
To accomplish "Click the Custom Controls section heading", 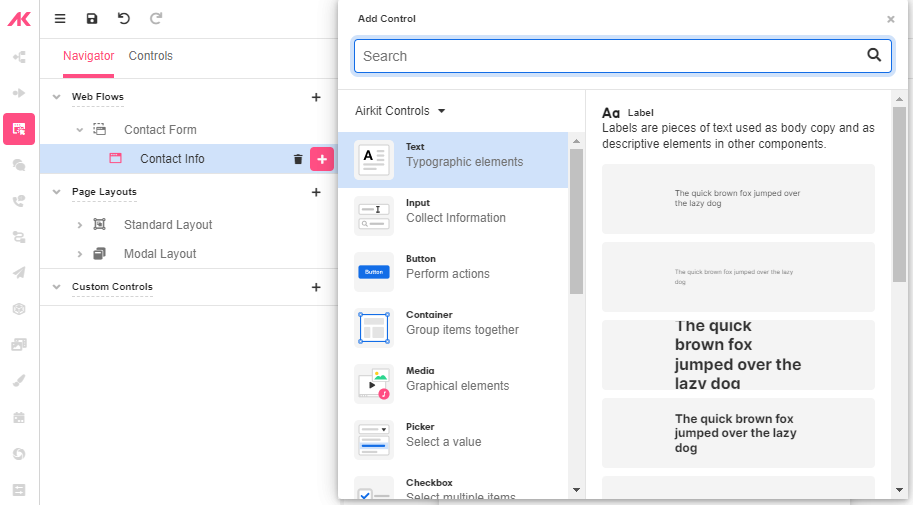I will tap(112, 287).
